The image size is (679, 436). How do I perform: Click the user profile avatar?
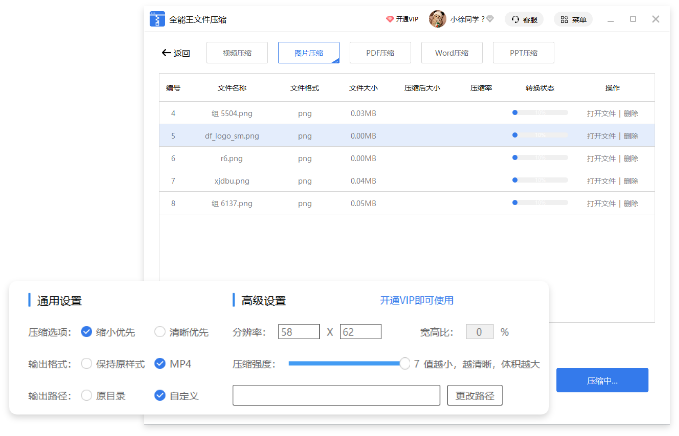click(x=437, y=19)
